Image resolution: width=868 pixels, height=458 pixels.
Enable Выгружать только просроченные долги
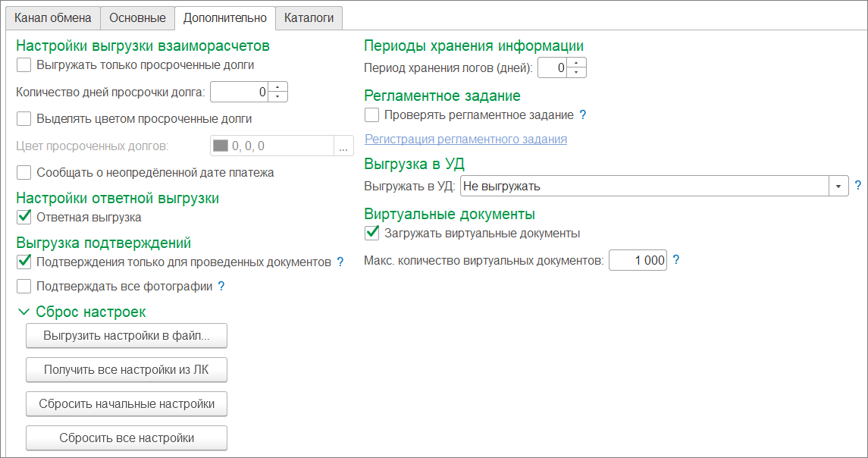point(24,64)
